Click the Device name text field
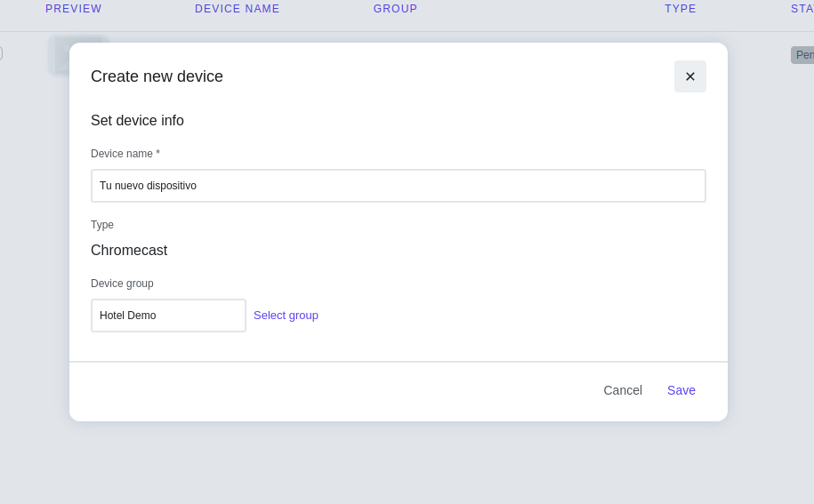The image size is (814, 504). click(398, 186)
